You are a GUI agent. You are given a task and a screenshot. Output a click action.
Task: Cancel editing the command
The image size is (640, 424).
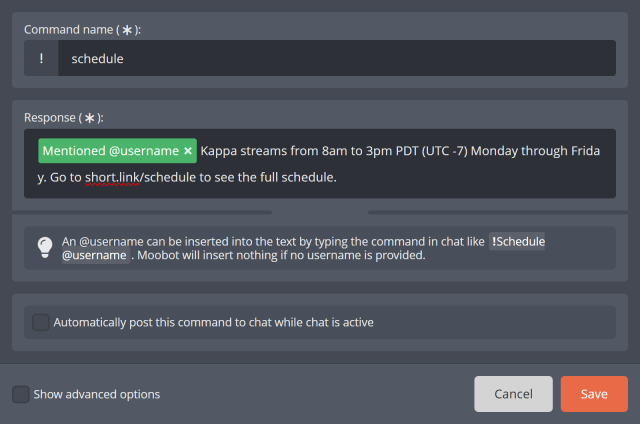click(x=513, y=394)
